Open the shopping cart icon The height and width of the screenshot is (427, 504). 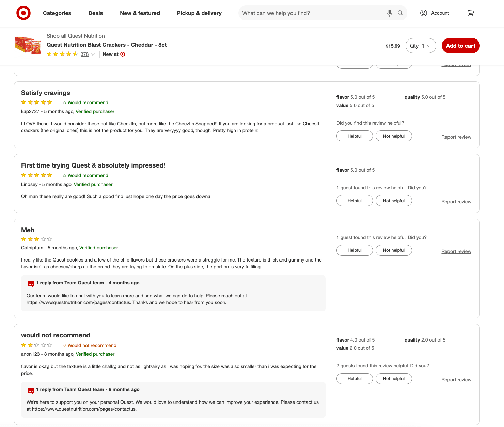pyautogui.click(x=471, y=13)
